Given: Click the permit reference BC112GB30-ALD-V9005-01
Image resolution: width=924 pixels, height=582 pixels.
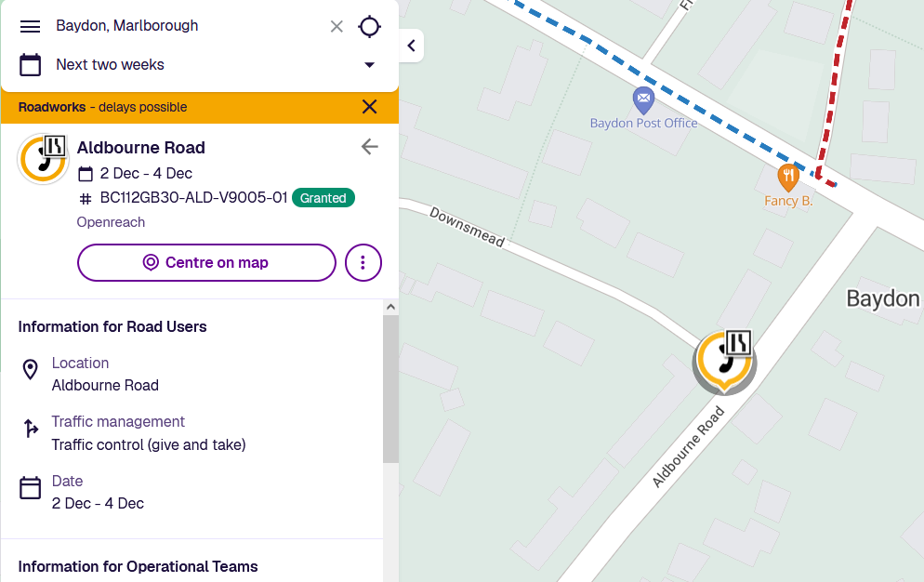Looking at the screenshot, I should (193, 198).
